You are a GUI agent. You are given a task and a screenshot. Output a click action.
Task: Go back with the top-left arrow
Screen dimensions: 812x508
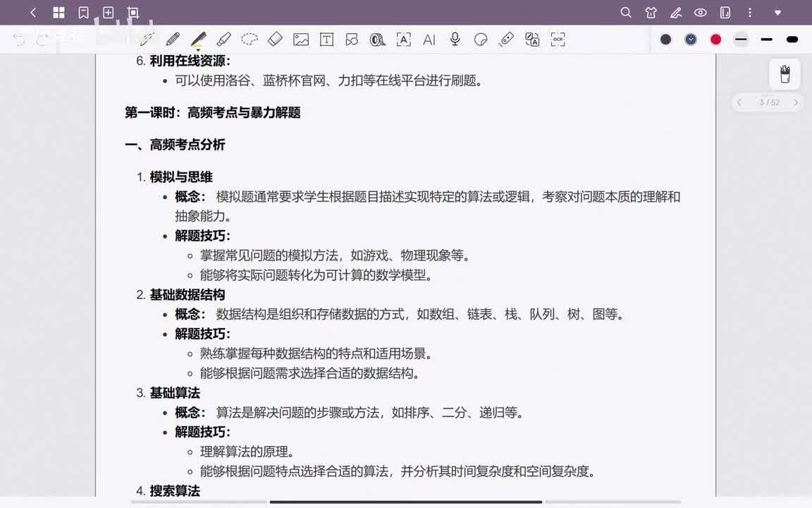[x=33, y=13]
